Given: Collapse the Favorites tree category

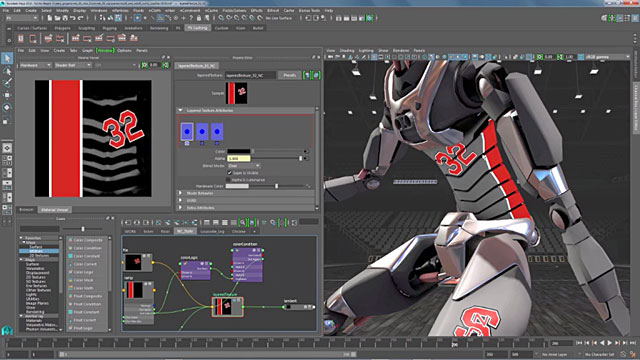Looking at the screenshot, I should pyautogui.click(x=21, y=238).
